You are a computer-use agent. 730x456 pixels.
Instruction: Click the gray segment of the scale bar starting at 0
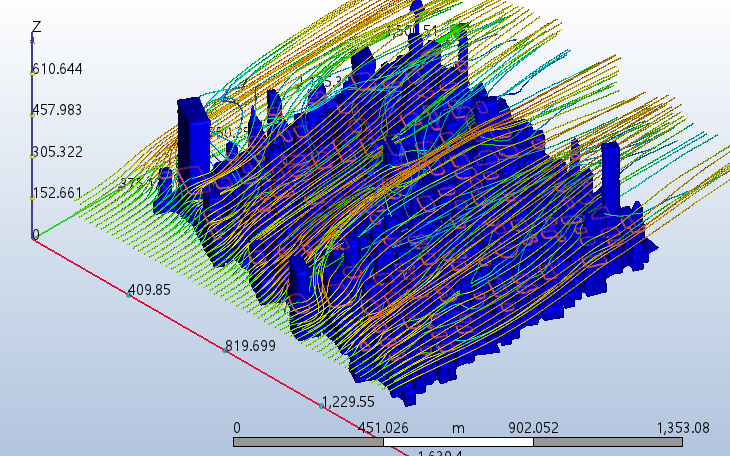coord(308,442)
